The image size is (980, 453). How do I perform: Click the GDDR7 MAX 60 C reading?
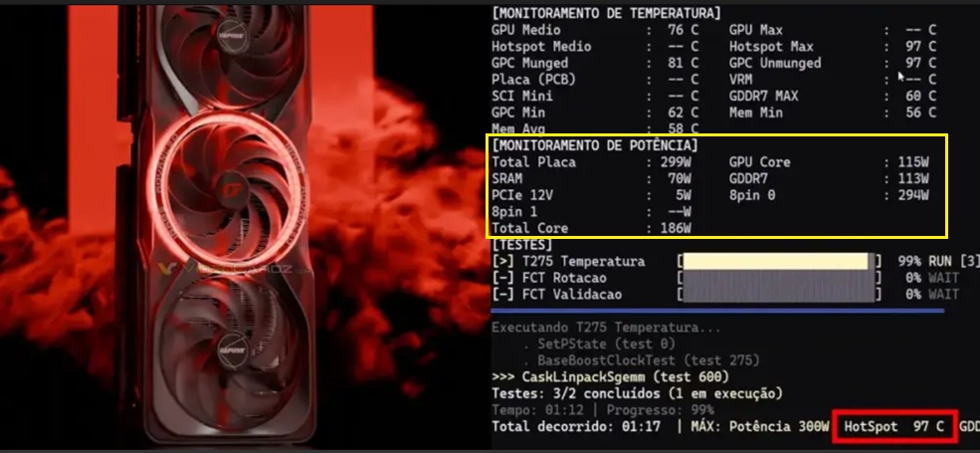point(833,97)
